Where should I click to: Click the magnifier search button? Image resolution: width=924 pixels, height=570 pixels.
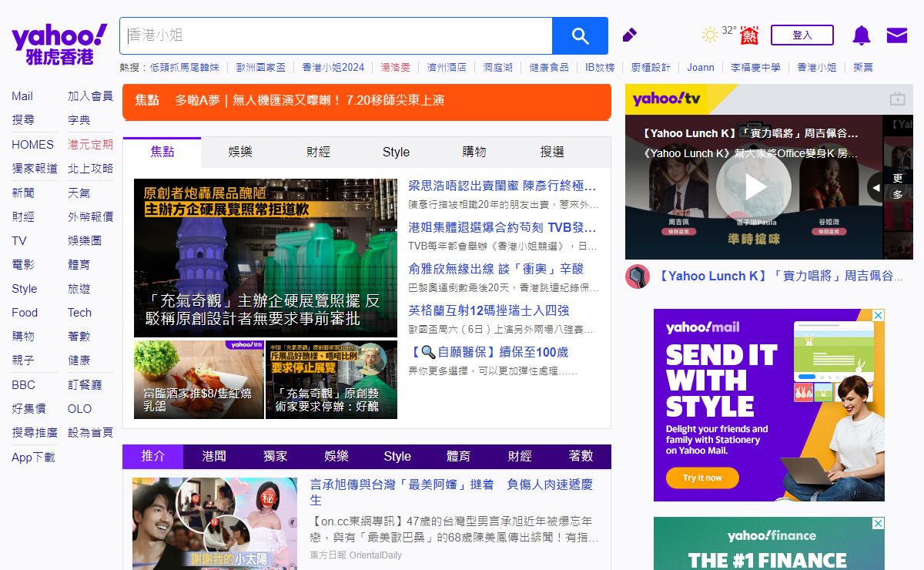580,36
